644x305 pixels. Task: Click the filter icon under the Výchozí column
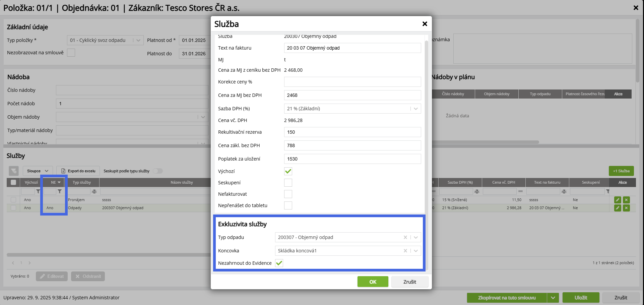point(38,191)
